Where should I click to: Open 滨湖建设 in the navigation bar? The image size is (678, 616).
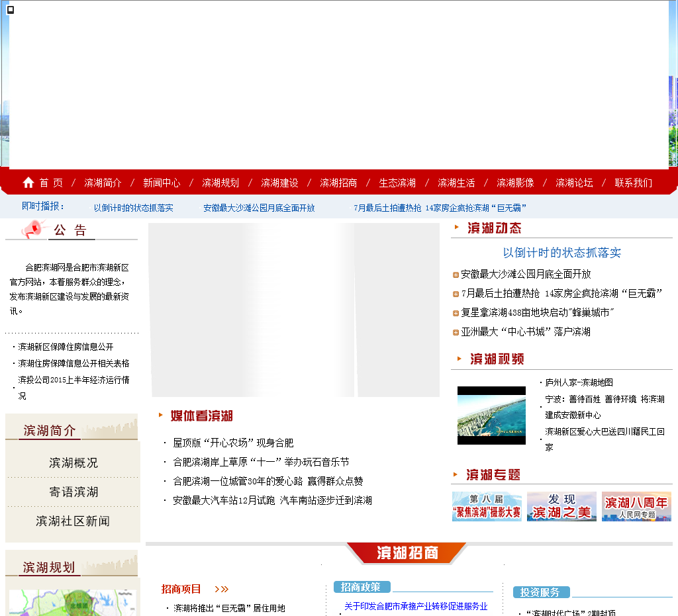click(x=280, y=183)
